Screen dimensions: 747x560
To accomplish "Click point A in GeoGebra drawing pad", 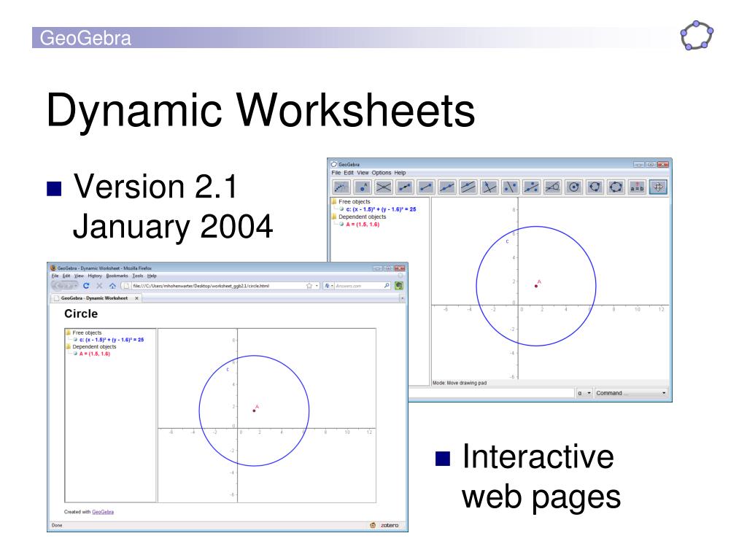I will point(536,286).
